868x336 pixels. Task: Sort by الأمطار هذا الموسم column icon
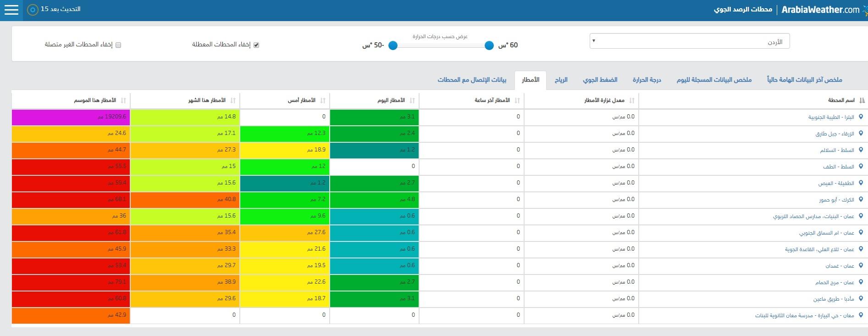pyautogui.click(x=123, y=101)
